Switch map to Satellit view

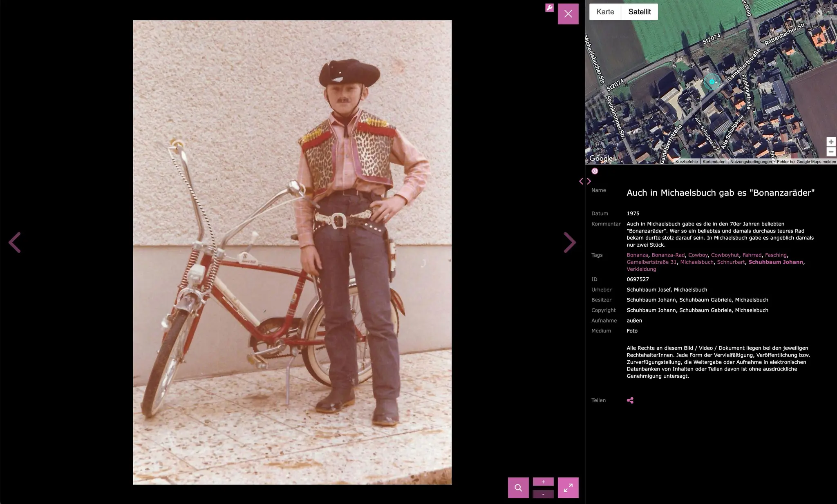pyautogui.click(x=640, y=12)
